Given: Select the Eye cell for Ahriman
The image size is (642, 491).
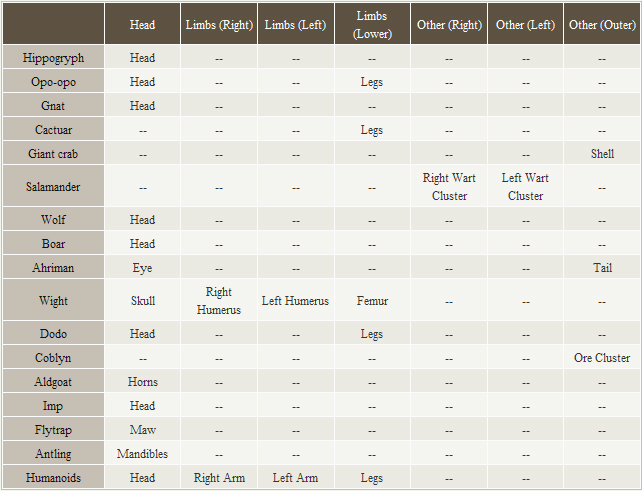Looking at the screenshot, I should coord(143,268).
